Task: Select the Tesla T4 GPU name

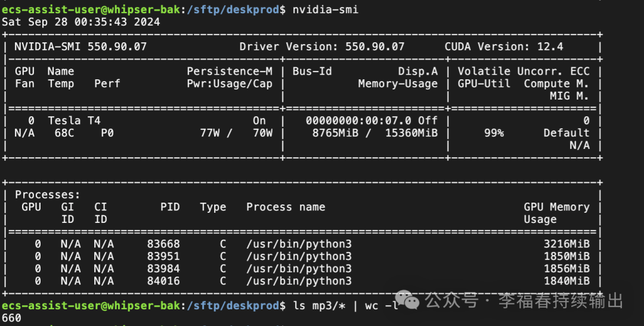Action: click(x=75, y=120)
